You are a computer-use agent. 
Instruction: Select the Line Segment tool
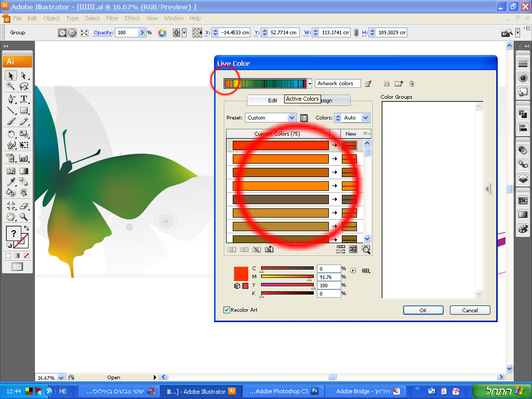(x=11, y=110)
